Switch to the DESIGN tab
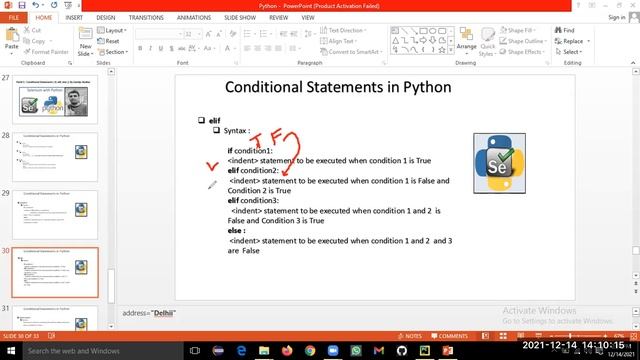This screenshot has height=360, width=640. 106,18
